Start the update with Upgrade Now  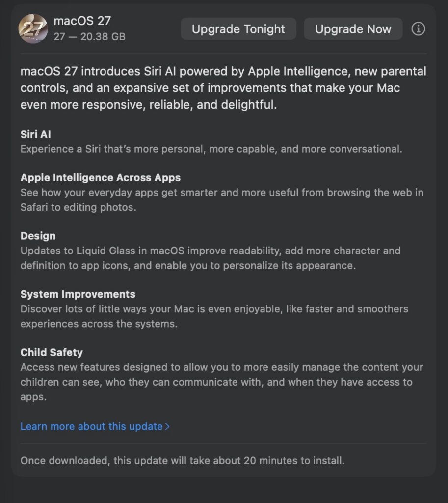click(x=353, y=29)
